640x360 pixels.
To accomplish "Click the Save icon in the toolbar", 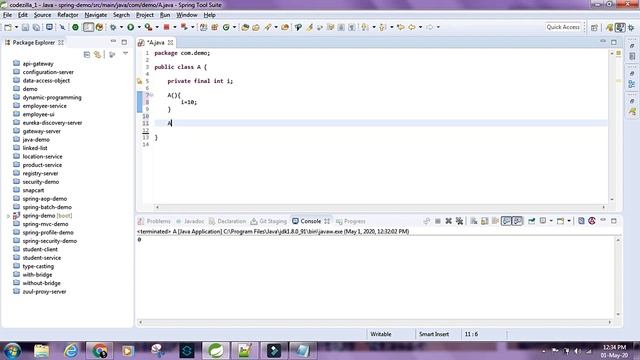I will [25, 27].
